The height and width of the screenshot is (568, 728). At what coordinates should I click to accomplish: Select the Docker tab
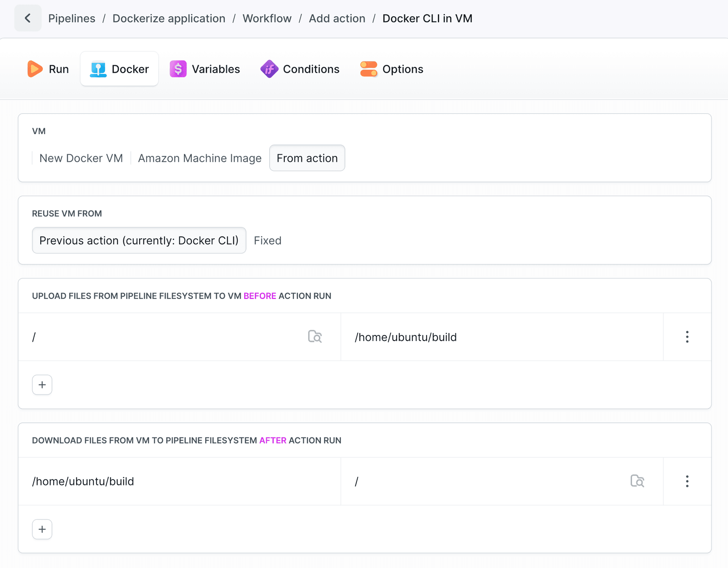119,69
